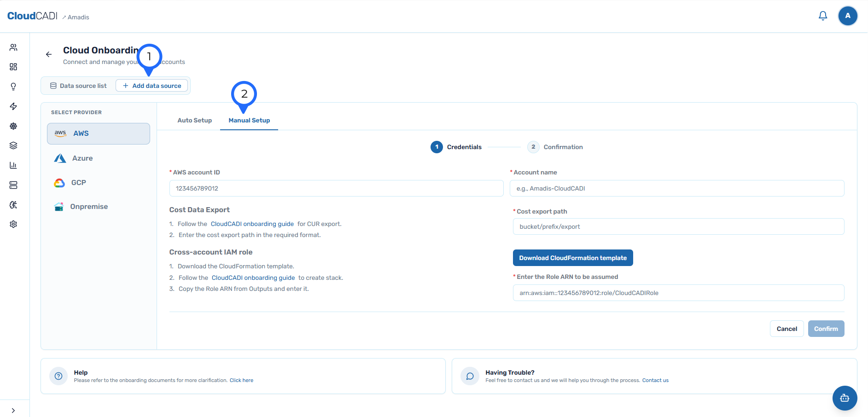Open the bar chart reports sidebar icon

click(13, 165)
